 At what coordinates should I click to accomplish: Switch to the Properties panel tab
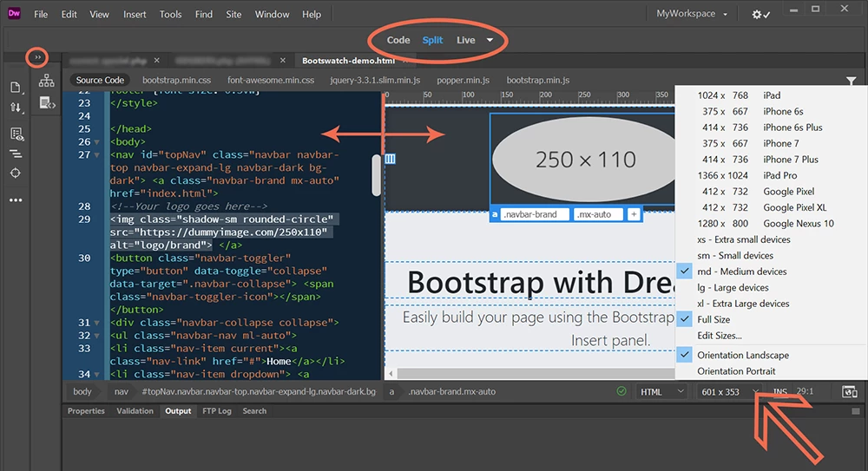(86, 411)
